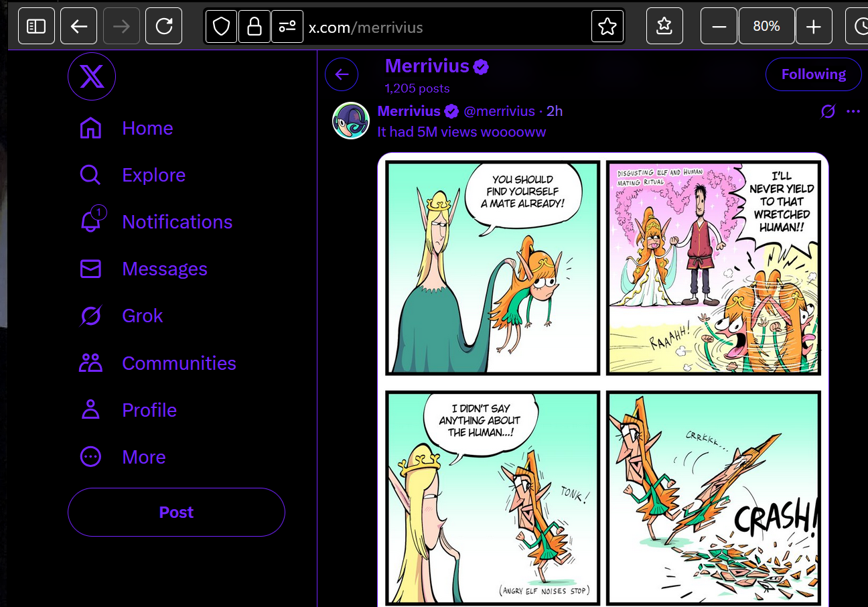868x607 pixels.
Task: Click the Grok icon in sidebar
Action: [x=90, y=316]
